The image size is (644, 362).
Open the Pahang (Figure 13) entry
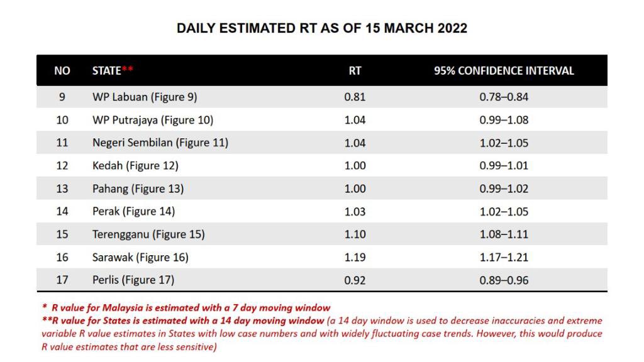coord(138,189)
